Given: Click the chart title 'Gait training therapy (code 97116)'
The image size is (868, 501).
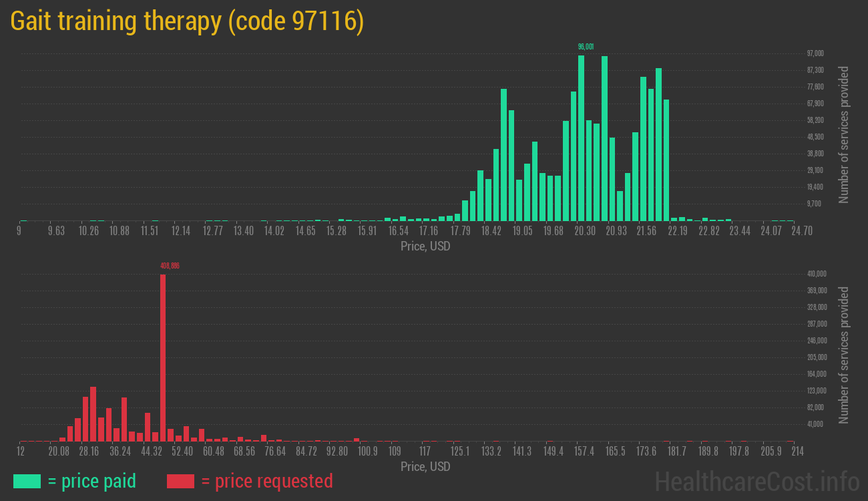Looking at the screenshot, I should coord(187,21).
